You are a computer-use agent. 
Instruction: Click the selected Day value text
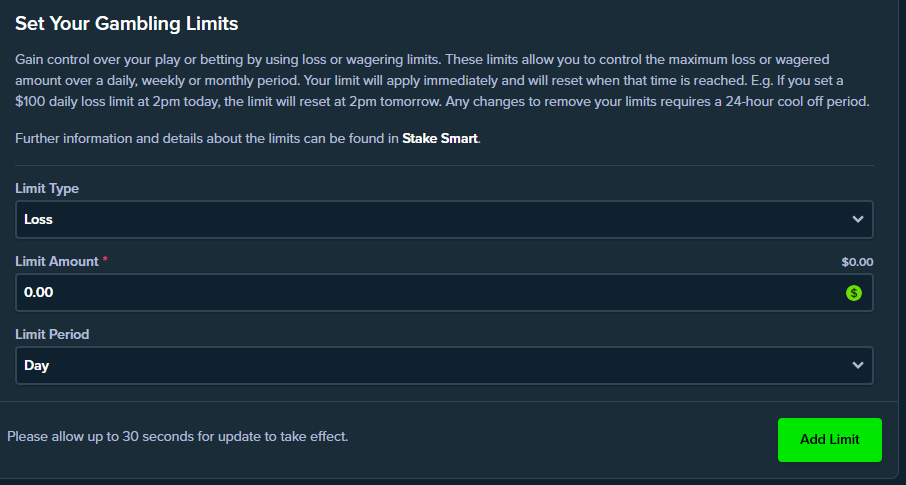pyautogui.click(x=37, y=365)
